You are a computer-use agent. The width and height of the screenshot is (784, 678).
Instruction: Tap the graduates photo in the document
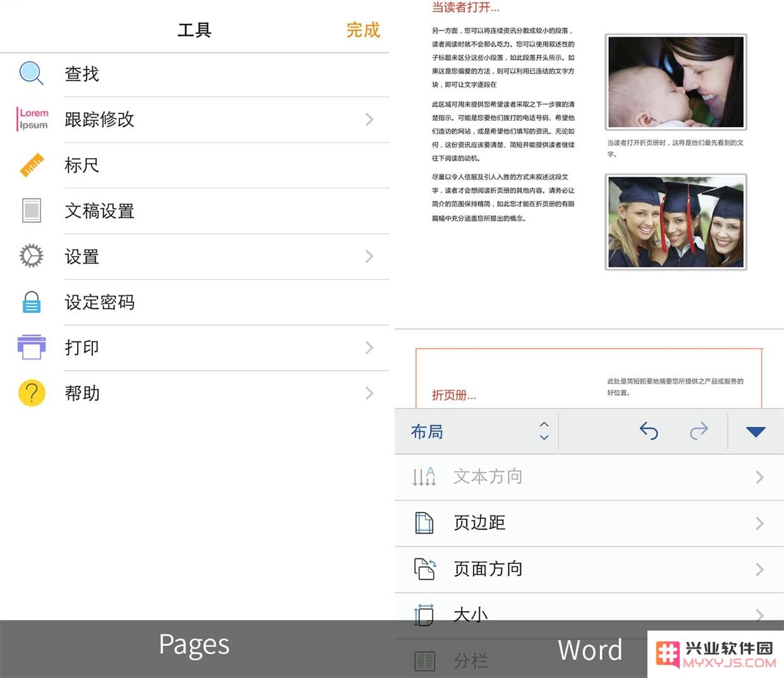pyautogui.click(x=676, y=222)
